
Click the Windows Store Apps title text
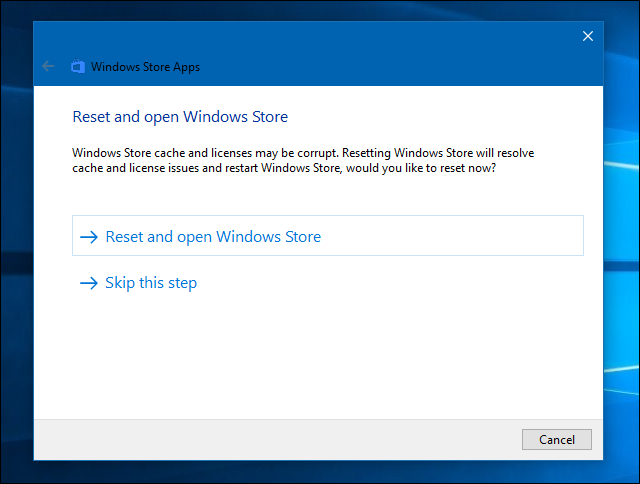coord(145,68)
